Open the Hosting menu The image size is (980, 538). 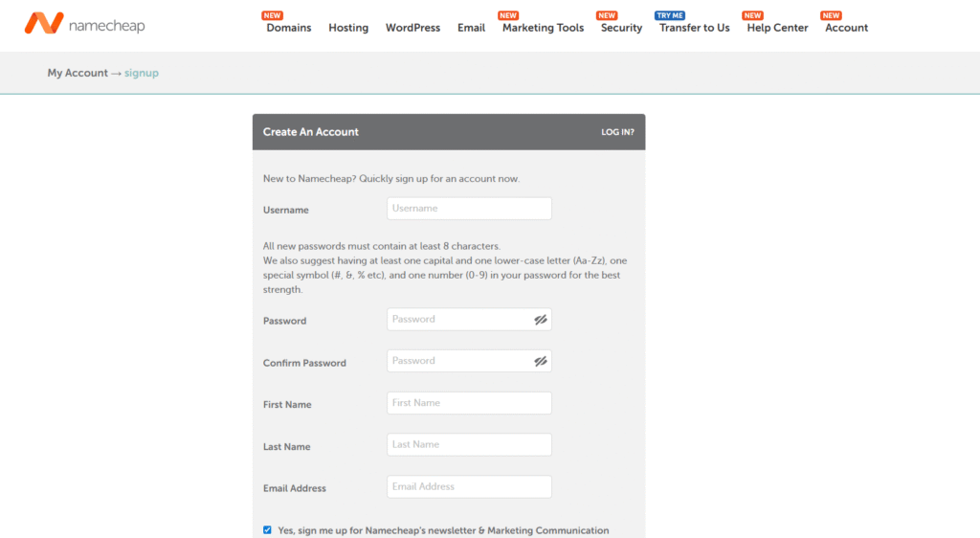[348, 28]
